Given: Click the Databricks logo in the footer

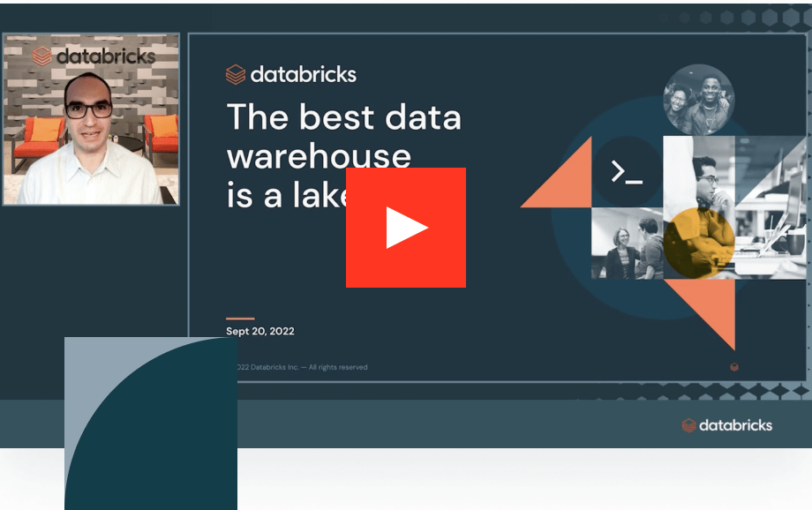Looking at the screenshot, I should pos(727,425).
